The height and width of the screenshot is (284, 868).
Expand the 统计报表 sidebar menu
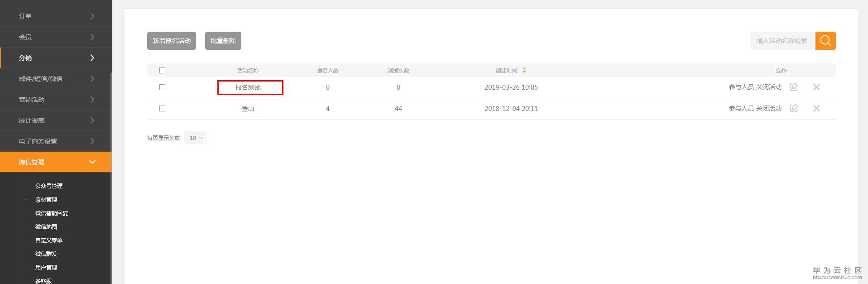pos(56,120)
